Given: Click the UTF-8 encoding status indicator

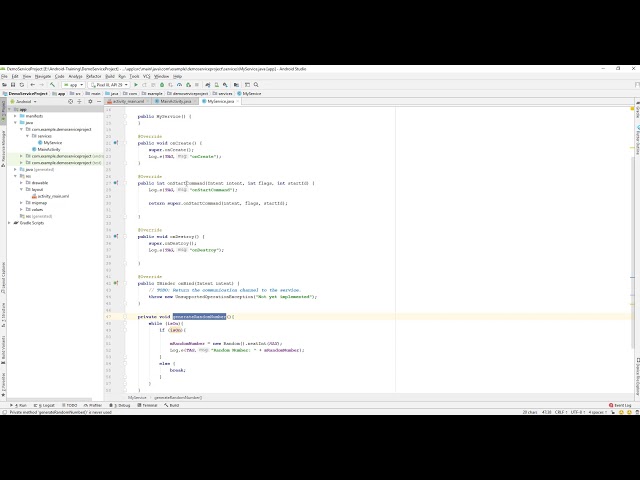Looking at the screenshot, I should [x=578, y=412].
